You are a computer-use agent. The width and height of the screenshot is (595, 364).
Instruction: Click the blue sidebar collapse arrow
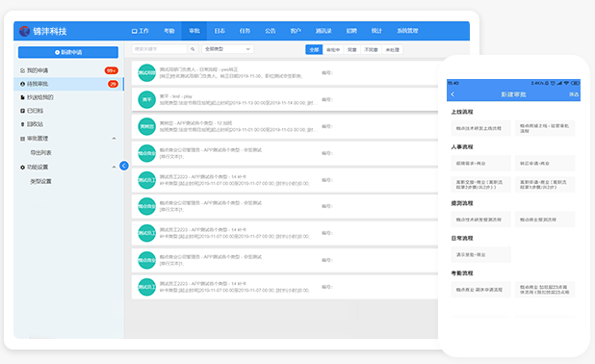[123, 166]
